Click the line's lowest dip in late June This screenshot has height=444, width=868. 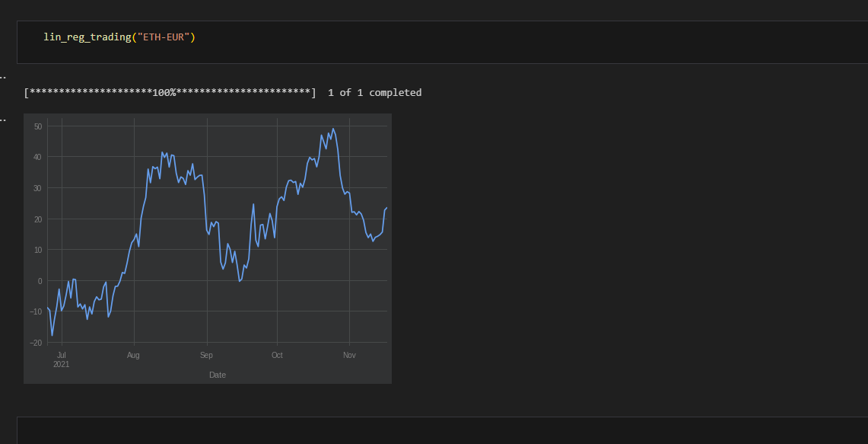pos(52,334)
